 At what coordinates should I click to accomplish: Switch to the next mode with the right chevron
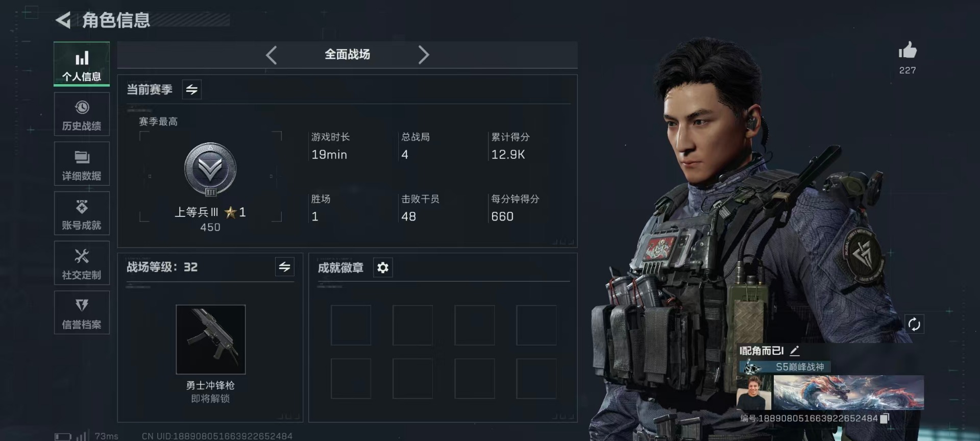[423, 55]
